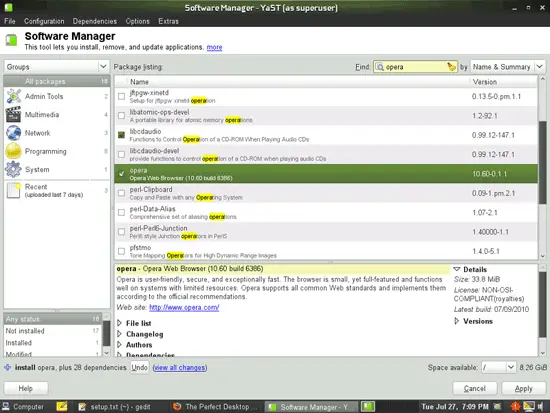Image resolution: width=550 pixels, height=413 pixels.
Task: Open the http://www.opera.com/ web site link
Action: [184, 307]
